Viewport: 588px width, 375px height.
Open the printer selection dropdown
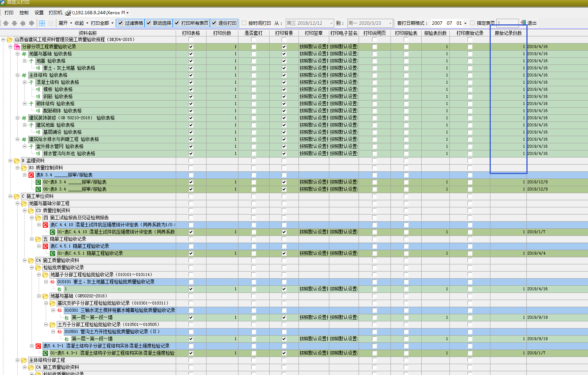(x=127, y=13)
